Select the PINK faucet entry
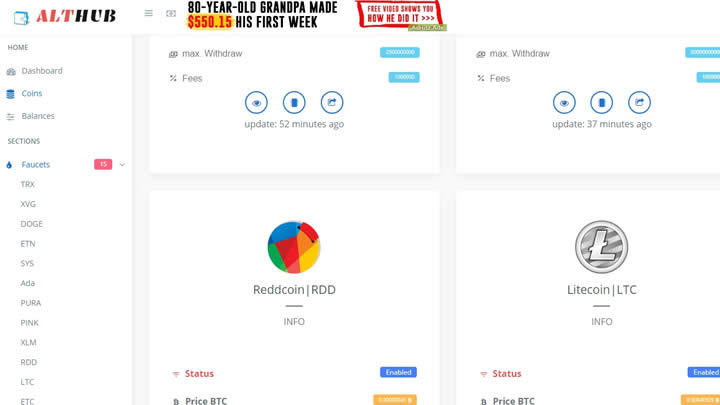 pyautogui.click(x=29, y=323)
